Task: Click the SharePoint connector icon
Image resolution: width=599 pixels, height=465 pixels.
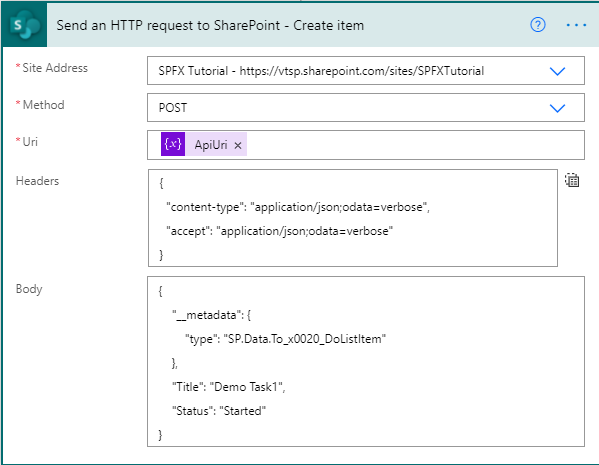Action: click(x=24, y=25)
